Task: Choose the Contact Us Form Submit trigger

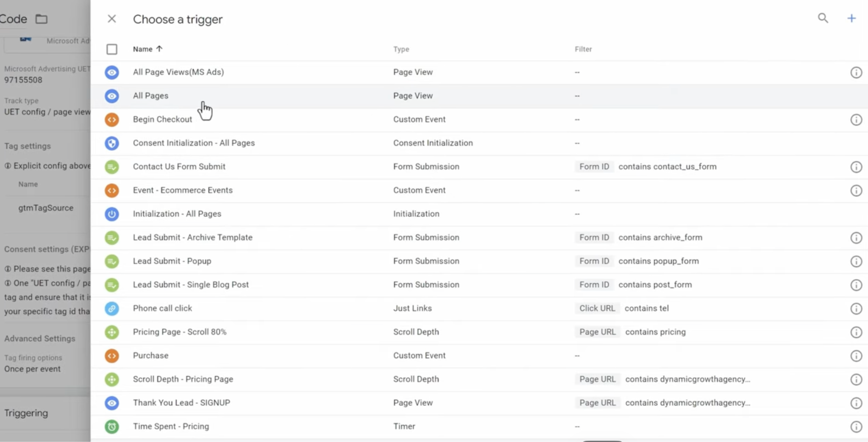Action: click(479, 167)
